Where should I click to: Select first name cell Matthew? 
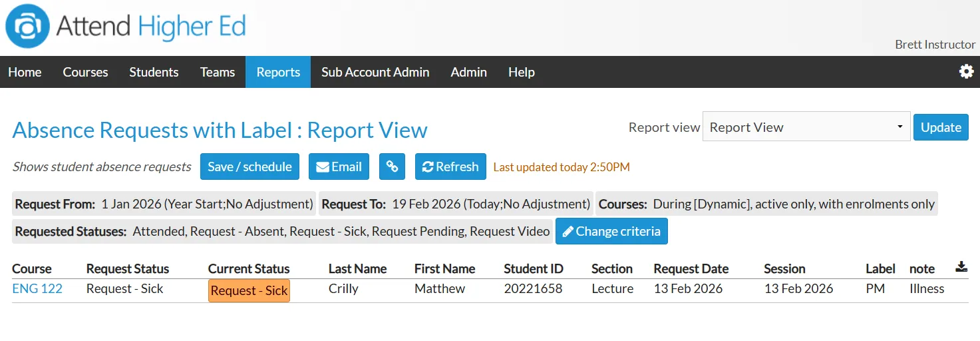[x=440, y=288]
